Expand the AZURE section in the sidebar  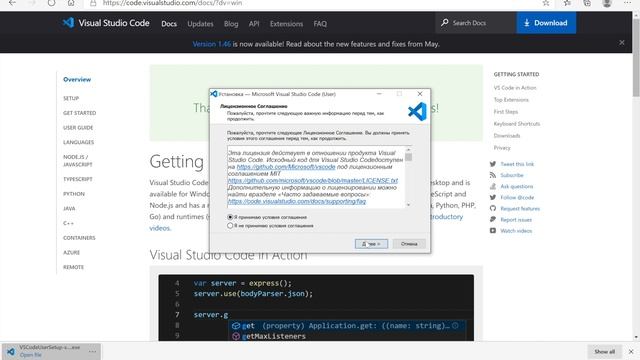tap(71, 252)
